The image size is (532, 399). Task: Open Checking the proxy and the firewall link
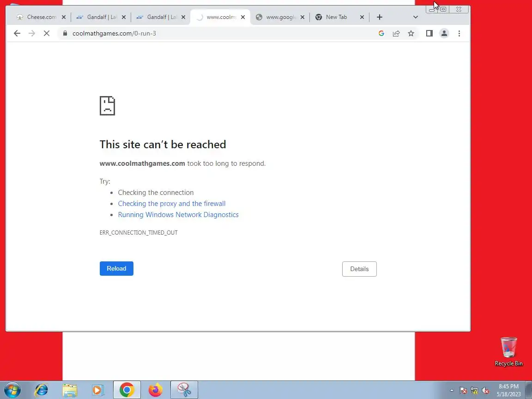coord(172,204)
